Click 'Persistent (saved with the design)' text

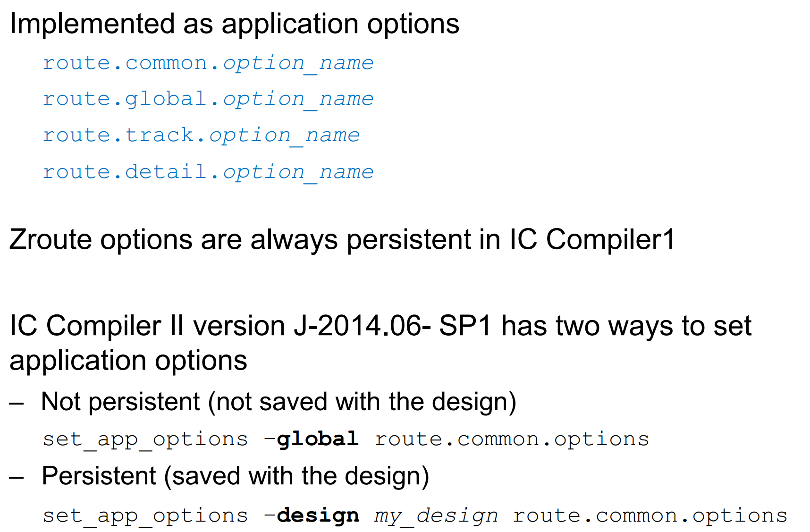coord(236,476)
